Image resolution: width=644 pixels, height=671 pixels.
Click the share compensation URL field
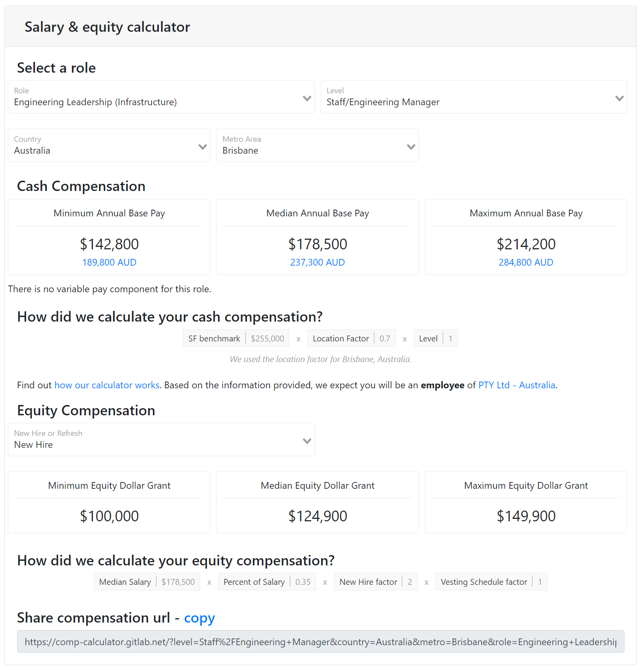pyautogui.click(x=320, y=642)
